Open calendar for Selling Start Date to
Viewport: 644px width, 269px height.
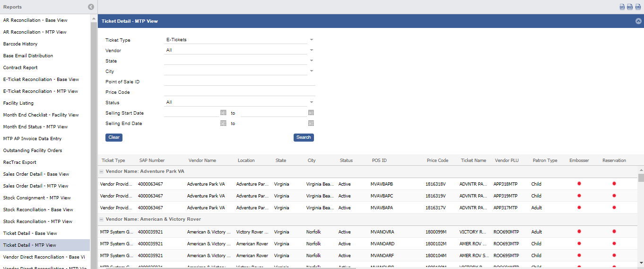point(311,113)
